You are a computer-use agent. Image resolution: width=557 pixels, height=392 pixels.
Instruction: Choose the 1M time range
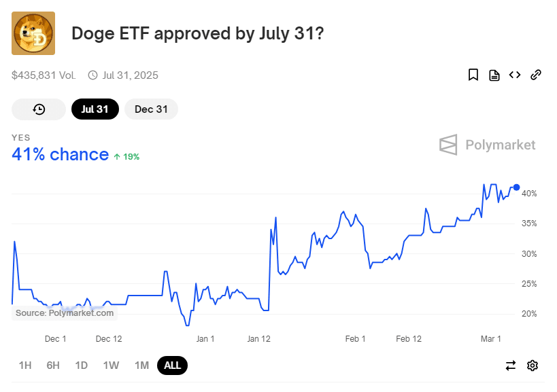141,366
